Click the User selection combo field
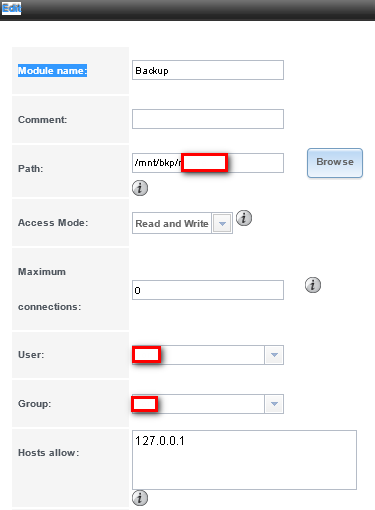This screenshot has height=510, width=375. [x=208, y=355]
